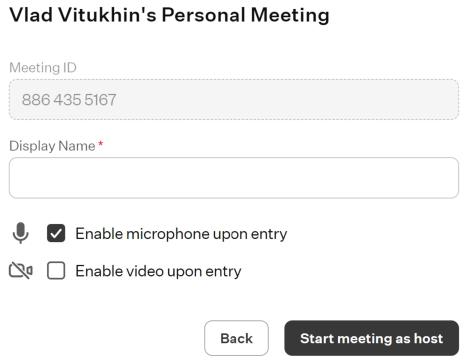Click the crossed-out camera icon
Viewport: 467px width, 364px height.
pos(21,270)
